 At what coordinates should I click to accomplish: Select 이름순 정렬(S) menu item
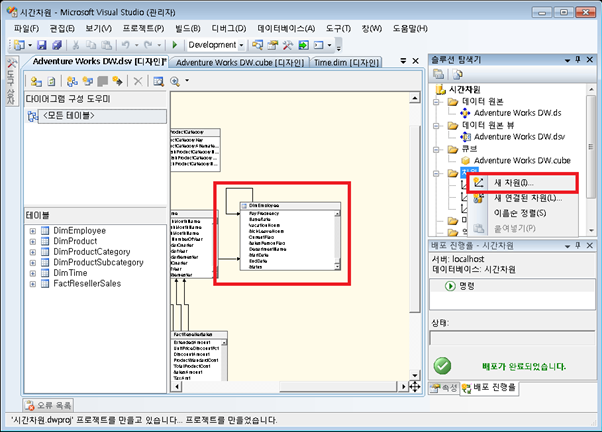(523, 213)
